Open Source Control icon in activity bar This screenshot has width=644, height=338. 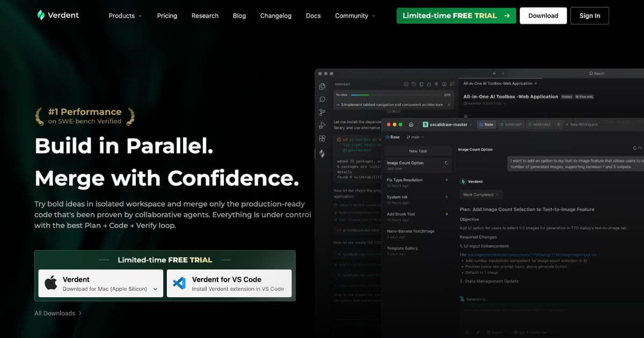322,112
